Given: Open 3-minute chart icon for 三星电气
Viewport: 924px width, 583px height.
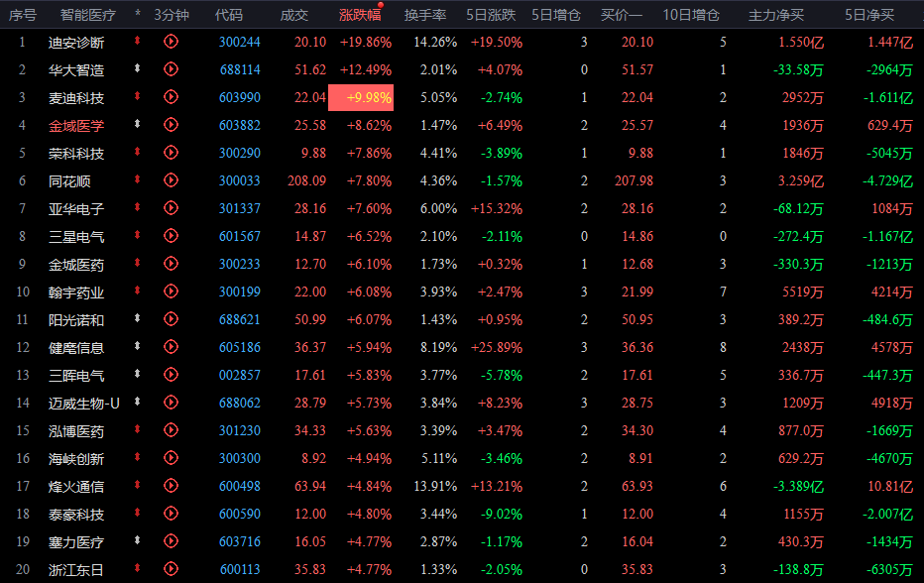Looking at the screenshot, I should tap(171, 236).
